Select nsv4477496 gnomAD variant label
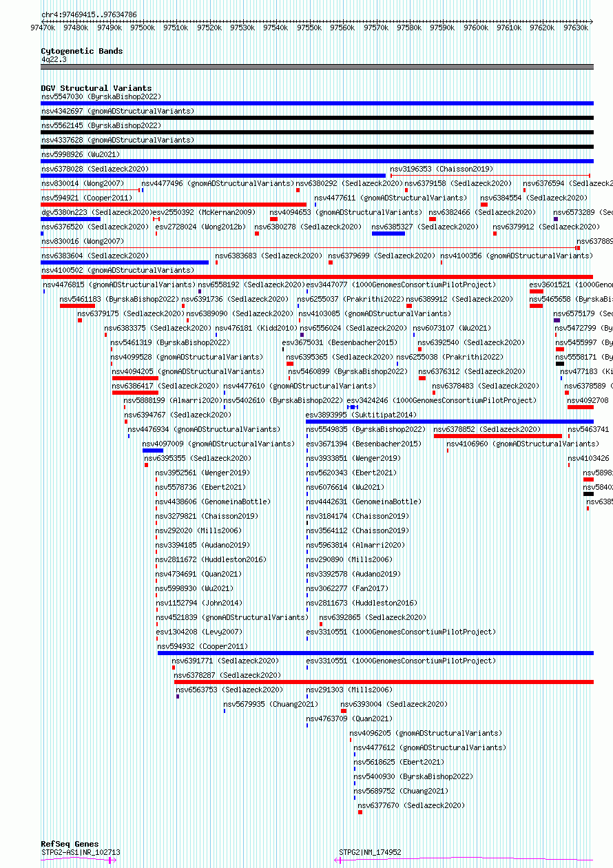The width and height of the screenshot is (613, 868). click(218, 183)
